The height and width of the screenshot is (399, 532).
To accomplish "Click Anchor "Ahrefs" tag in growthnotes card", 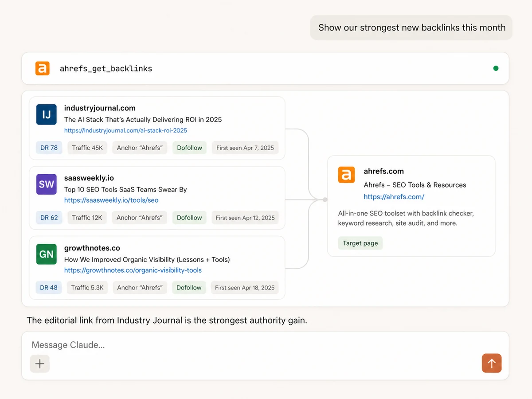I will (140, 287).
